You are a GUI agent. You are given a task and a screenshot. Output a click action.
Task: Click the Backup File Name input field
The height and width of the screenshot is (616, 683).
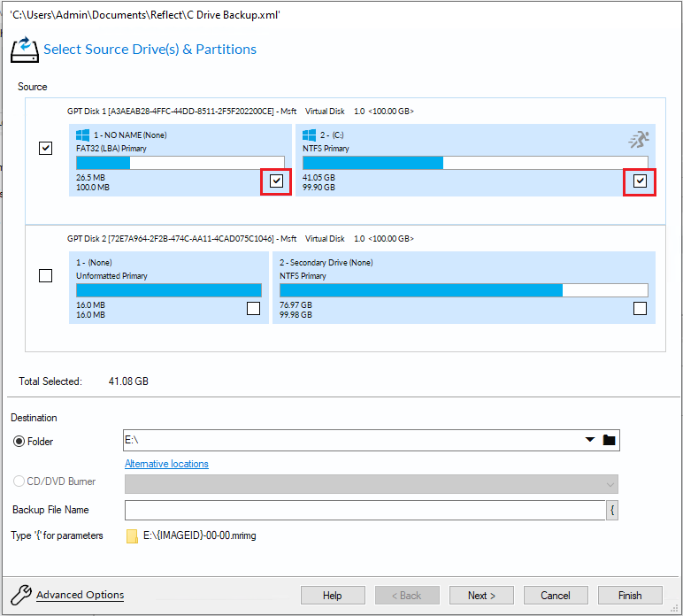[365, 510]
